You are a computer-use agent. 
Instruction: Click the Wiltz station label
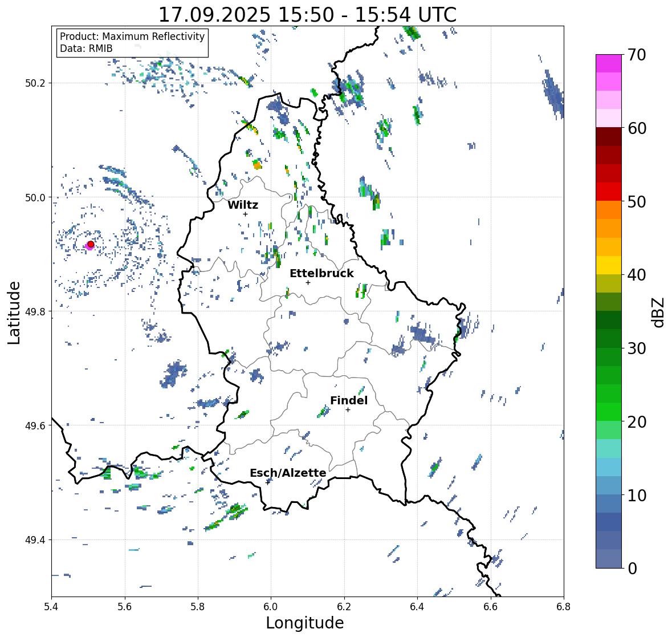click(243, 205)
